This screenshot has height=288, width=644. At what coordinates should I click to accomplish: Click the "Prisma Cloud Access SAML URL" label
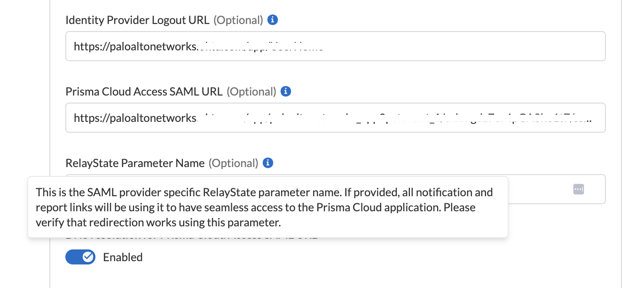144,92
